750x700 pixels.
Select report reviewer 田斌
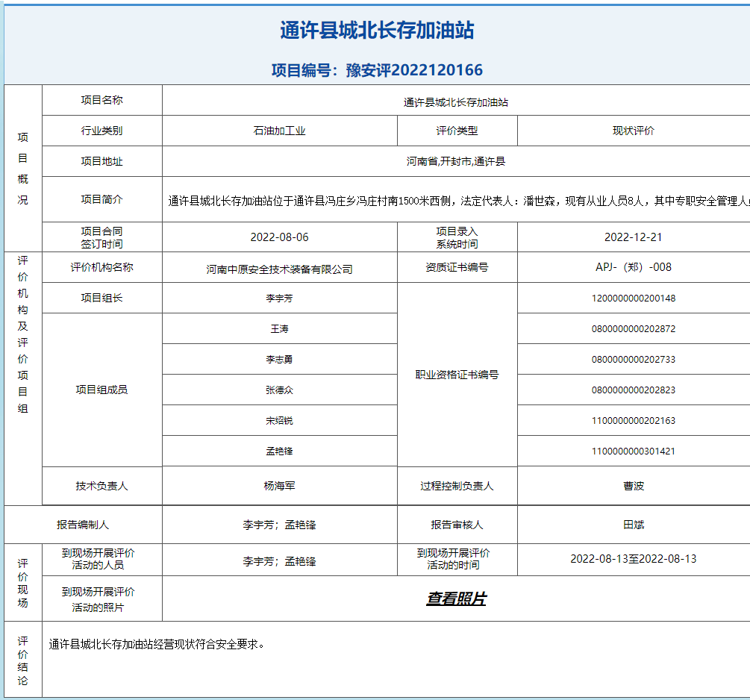point(633,525)
